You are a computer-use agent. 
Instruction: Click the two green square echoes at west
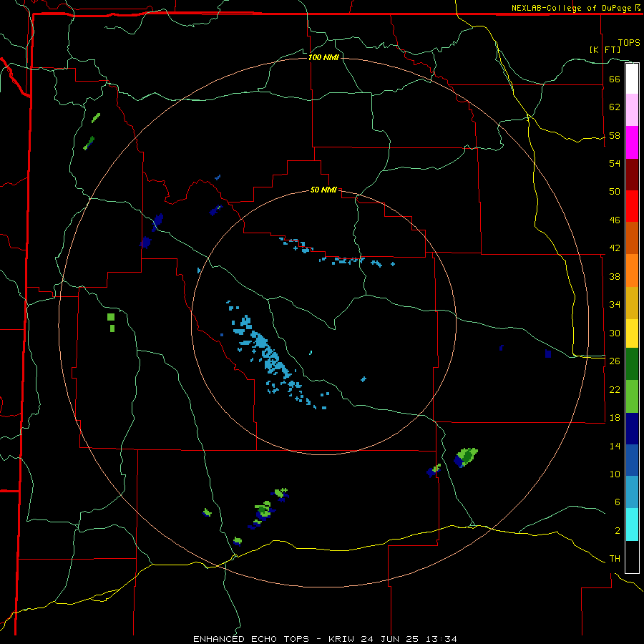[112, 323]
